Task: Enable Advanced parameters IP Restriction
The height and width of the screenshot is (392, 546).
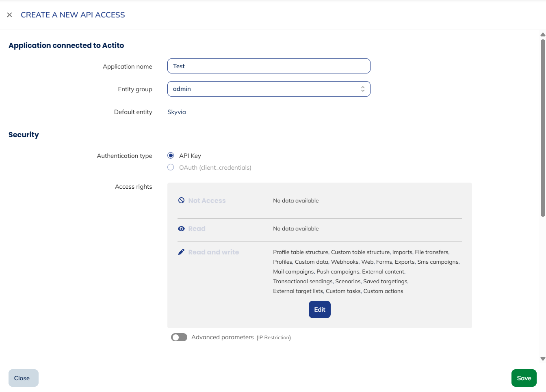Action: pyautogui.click(x=179, y=337)
